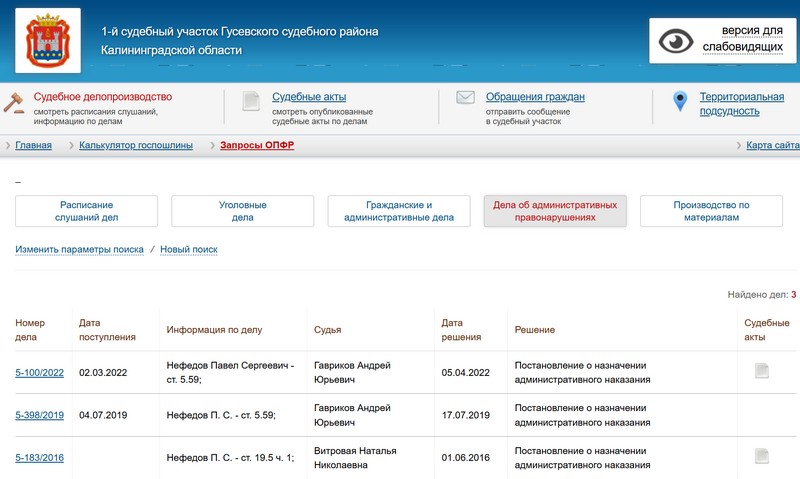The height and width of the screenshot is (479, 800).
Task: Open Запросы ОПФР menu item
Action: [x=257, y=145]
